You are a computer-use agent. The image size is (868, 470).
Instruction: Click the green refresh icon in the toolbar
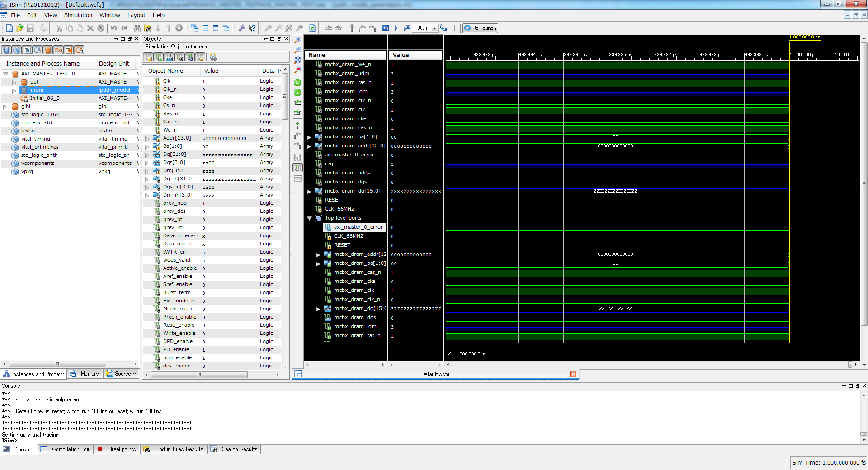tap(312, 28)
